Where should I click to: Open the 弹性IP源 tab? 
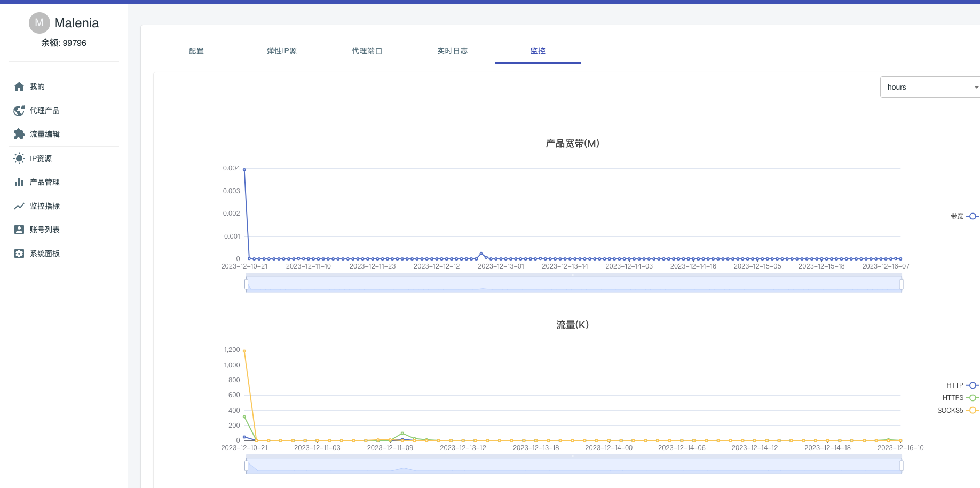point(282,51)
